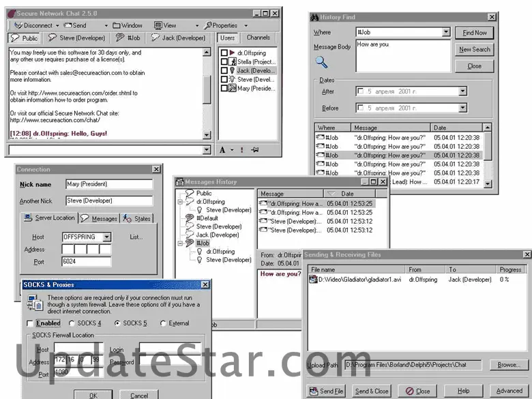Click Cancel in SOCKS & Proxies dialog
Screen dimensions: 532x399
coord(139,396)
